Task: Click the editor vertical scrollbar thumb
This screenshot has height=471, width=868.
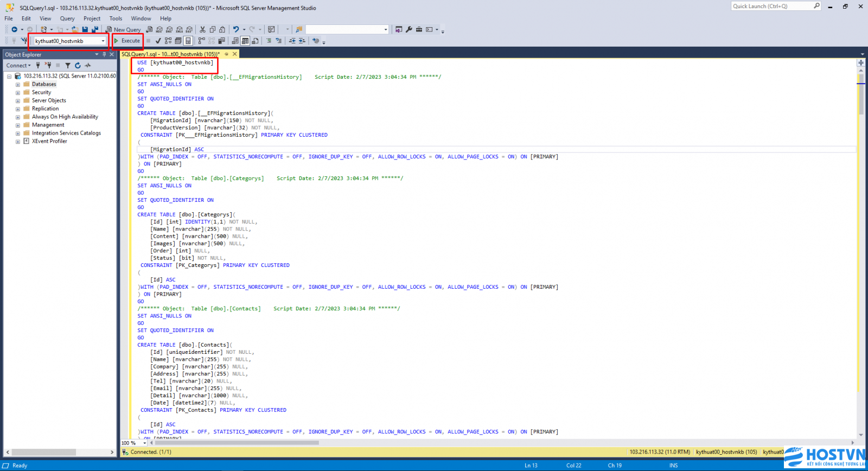Action: click(861, 95)
